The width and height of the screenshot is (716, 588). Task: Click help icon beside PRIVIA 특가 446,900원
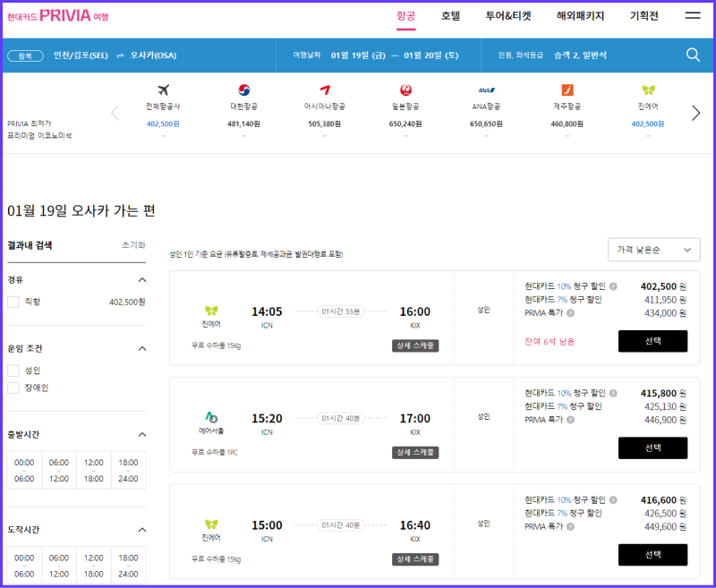(x=570, y=420)
